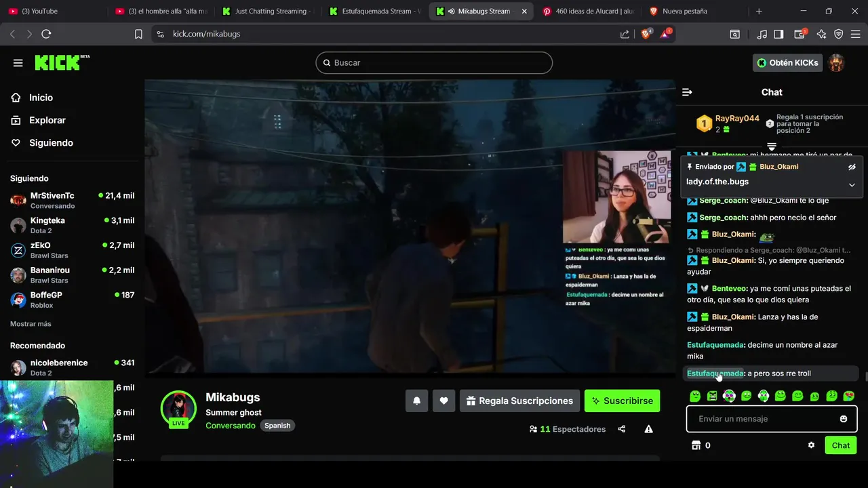Screen dimensions: 868x488
Task: Hide the pinned message with eye icon
Action: [852, 167]
